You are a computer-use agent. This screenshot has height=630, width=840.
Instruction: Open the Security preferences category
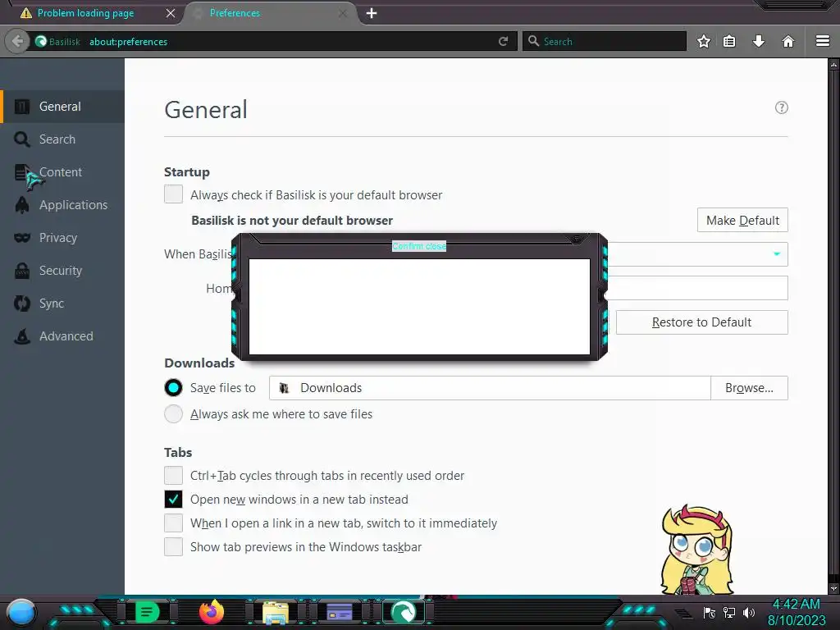pos(62,271)
